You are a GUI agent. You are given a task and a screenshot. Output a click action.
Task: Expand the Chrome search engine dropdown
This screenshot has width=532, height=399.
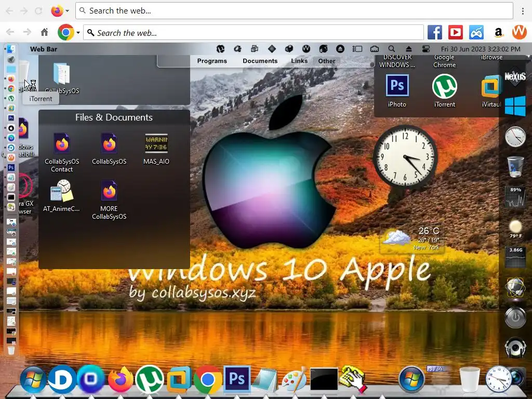pyautogui.click(x=78, y=33)
